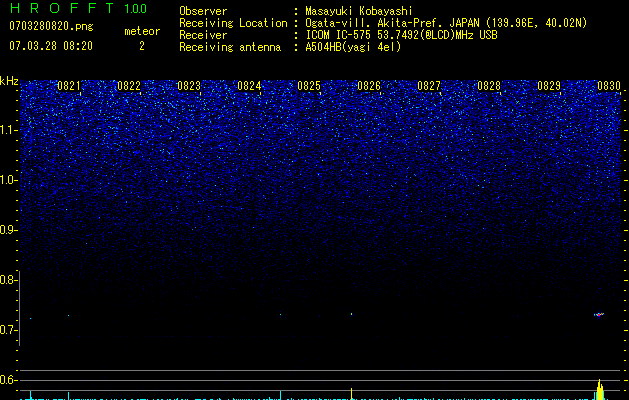Screen dimensions: 629x400
Task: Click the yellow intensity peak at bottom right
Action: (x=600, y=390)
